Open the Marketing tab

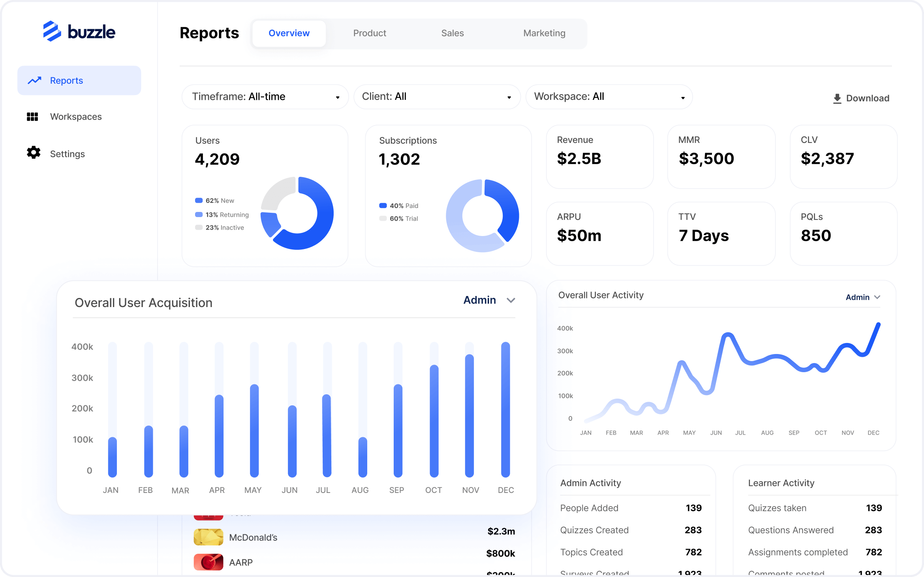coord(544,34)
